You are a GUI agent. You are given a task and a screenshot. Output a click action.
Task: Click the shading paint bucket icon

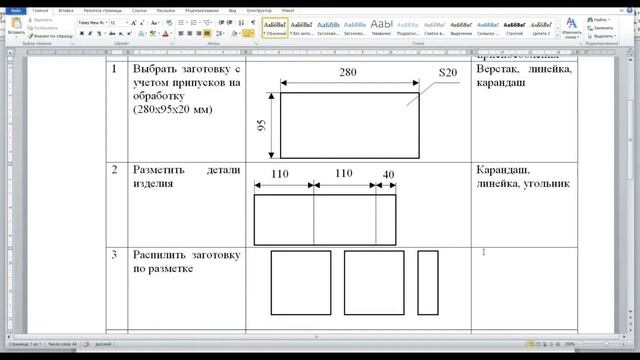[x=235, y=33]
